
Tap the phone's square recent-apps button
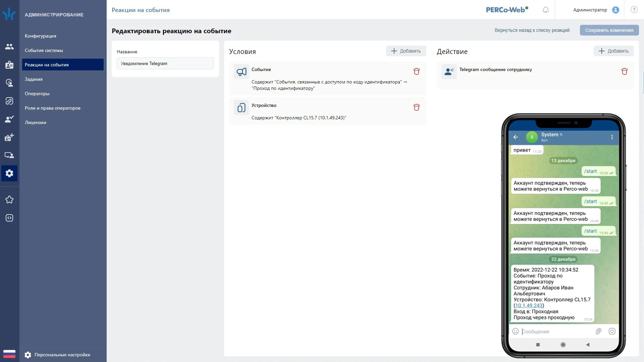coord(538,345)
